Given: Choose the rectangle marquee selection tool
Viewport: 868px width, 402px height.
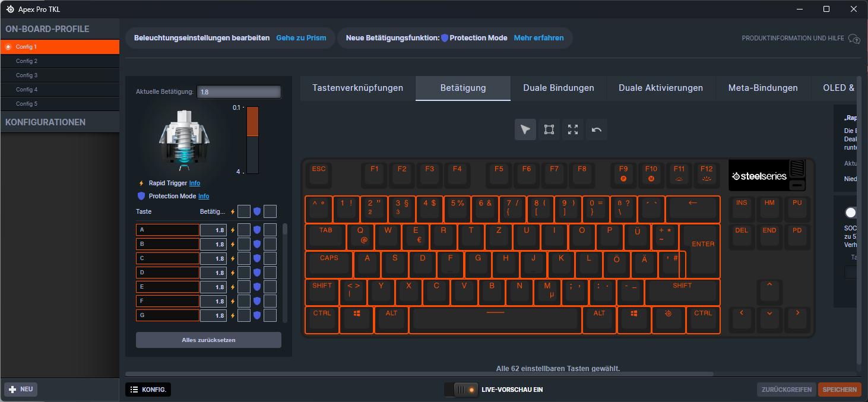Looking at the screenshot, I should click(x=549, y=129).
